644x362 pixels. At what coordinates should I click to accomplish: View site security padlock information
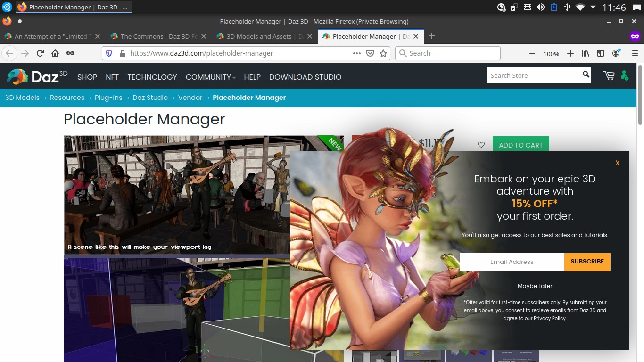pyautogui.click(x=122, y=53)
